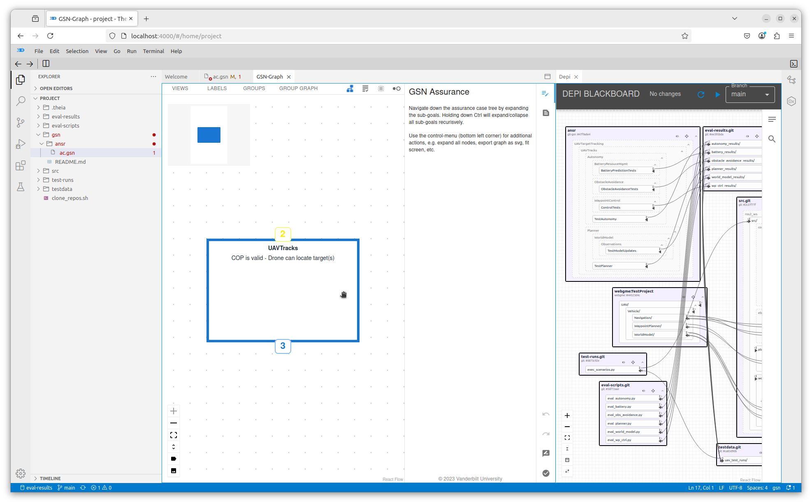The width and height of the screenshot is (812, 504).
Task: Collapse the eval-scripts.git node in Depi graph
Action: tap(663, 390)
